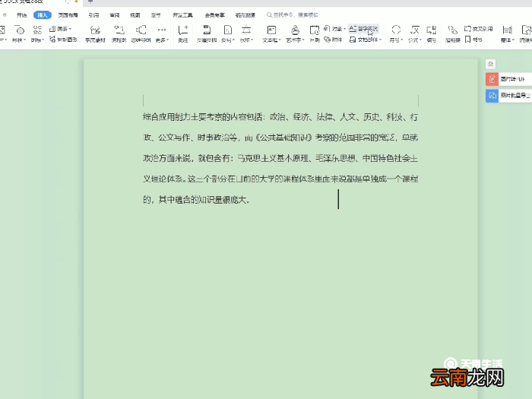Insert a shape with 形状 icon
This screenshot has height=399, width=532.
(x=19, y=30)
